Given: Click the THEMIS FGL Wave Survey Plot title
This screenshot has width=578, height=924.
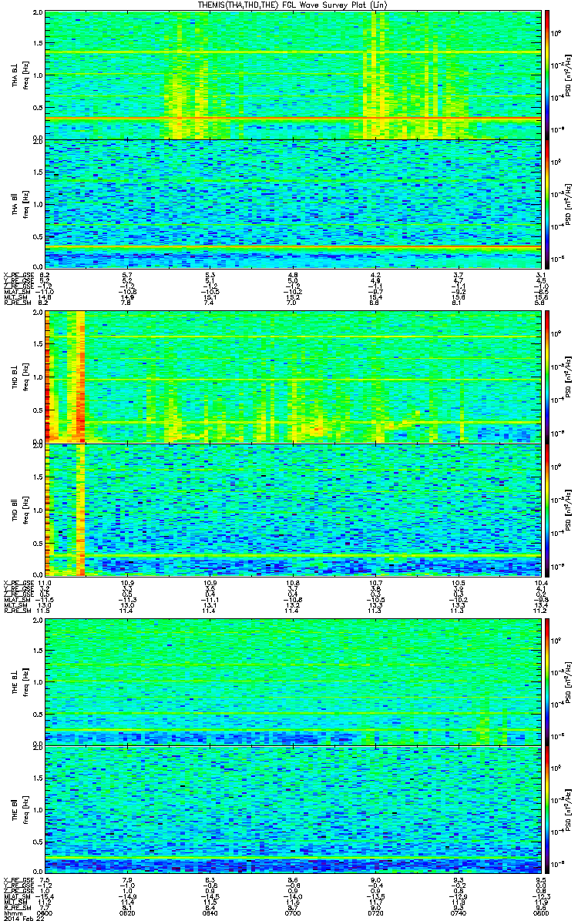Looking at the screenshot, I should click(x=291, y=5).
